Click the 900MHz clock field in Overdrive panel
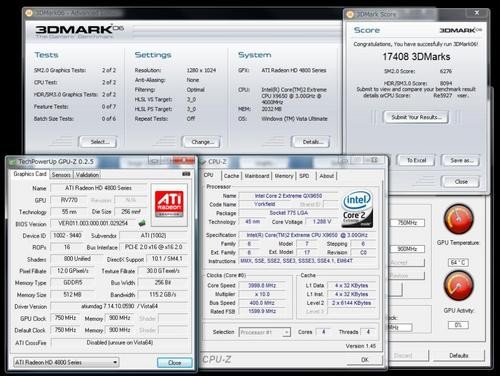The height and width of the screenshot is (376, 500). coord(407,249)
